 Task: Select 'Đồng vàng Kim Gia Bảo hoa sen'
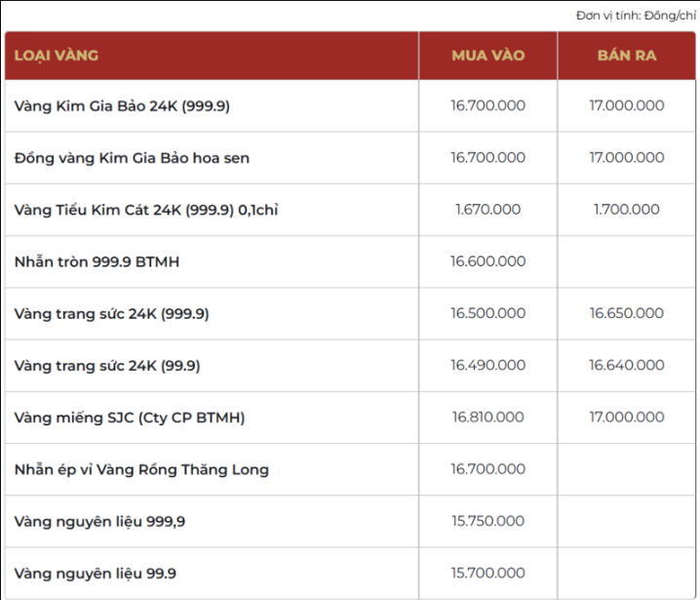[x=132, y=158]
